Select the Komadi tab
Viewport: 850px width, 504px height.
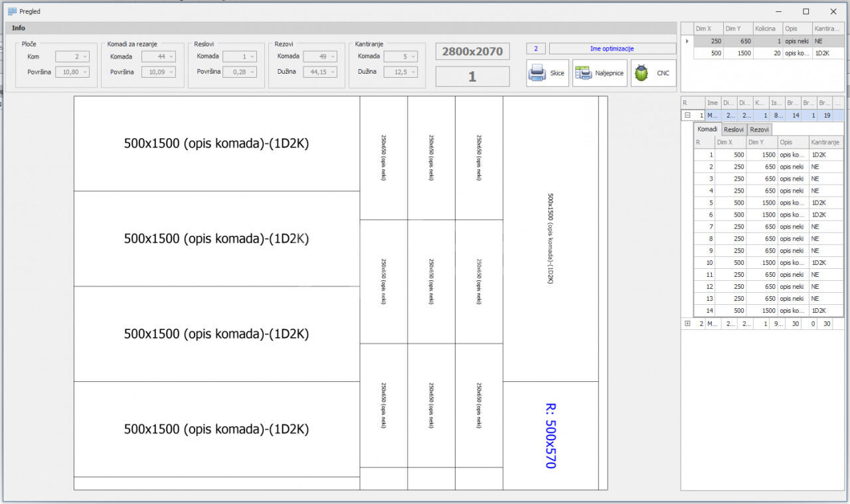[707, 129]
